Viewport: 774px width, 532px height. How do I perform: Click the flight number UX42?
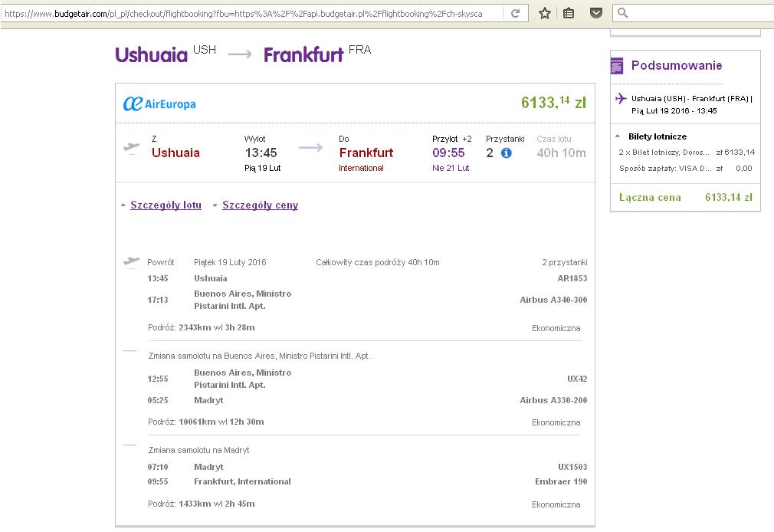pyautogui.click(x=577, y=379)
